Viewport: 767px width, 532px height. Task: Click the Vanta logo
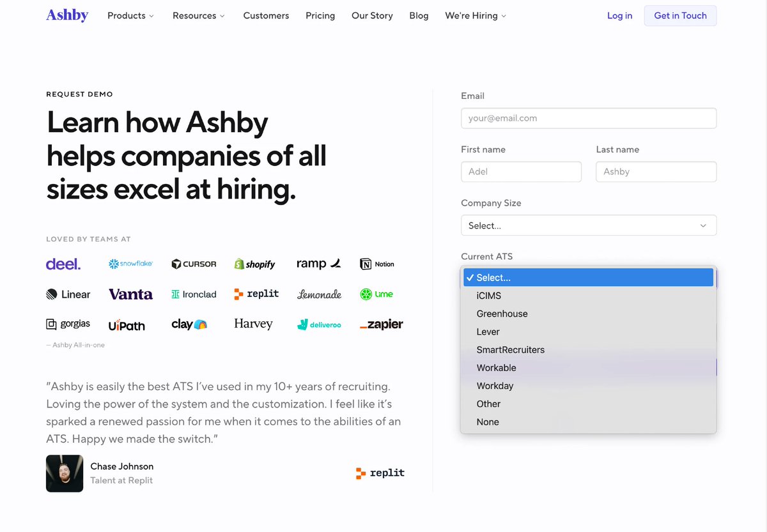(x=130, y=294)
